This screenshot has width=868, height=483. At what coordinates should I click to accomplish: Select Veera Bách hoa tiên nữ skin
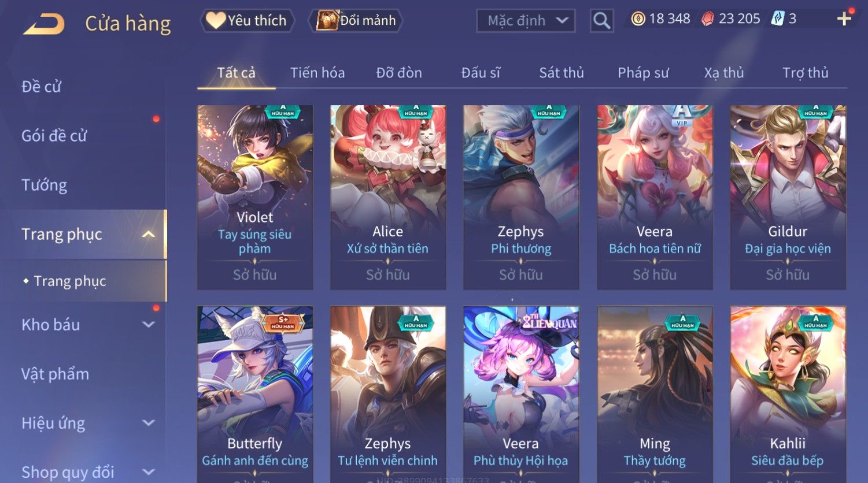(x=655, y=197)
